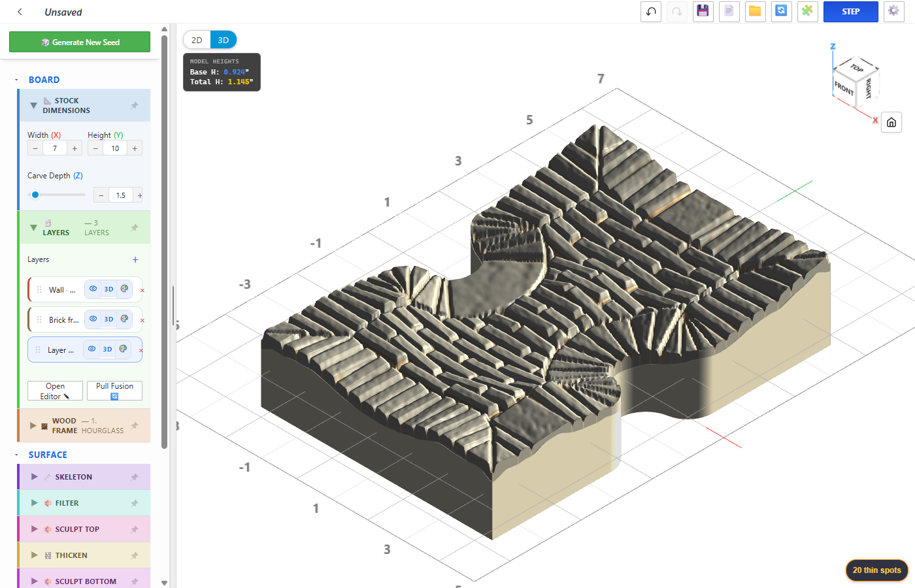
Task: Pin the Layers section
Action: pos(135,227)
